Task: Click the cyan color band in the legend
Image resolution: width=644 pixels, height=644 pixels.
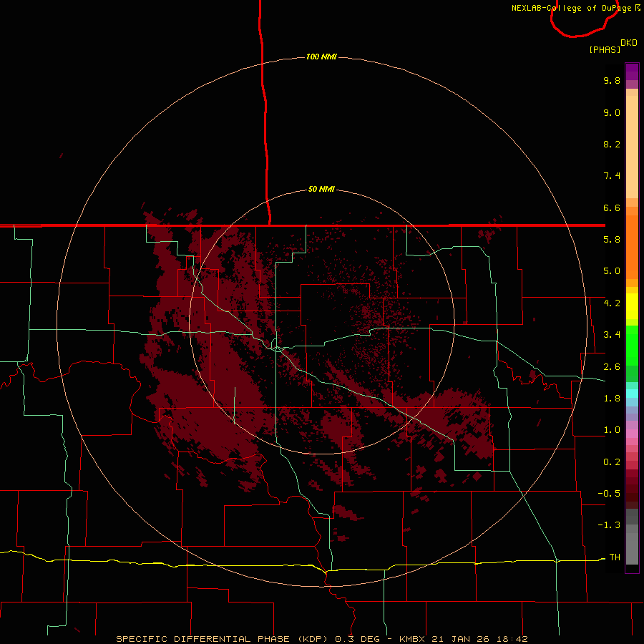Action: (632, 394)
